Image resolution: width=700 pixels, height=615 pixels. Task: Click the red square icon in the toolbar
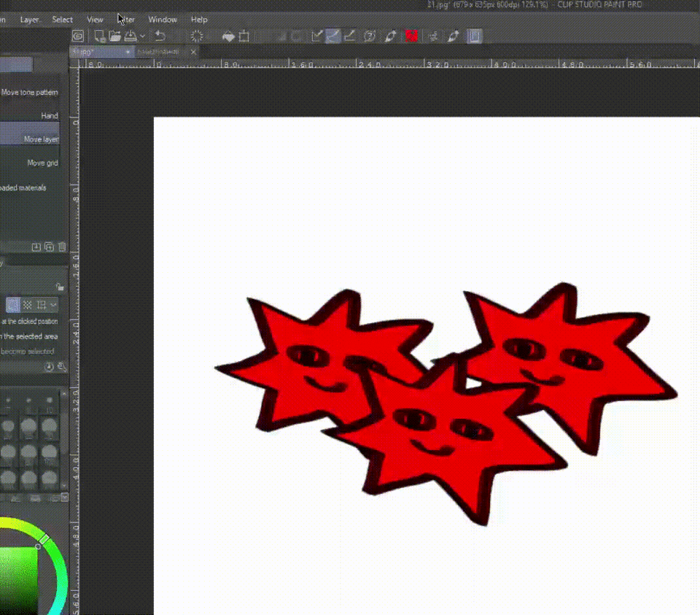411,36
